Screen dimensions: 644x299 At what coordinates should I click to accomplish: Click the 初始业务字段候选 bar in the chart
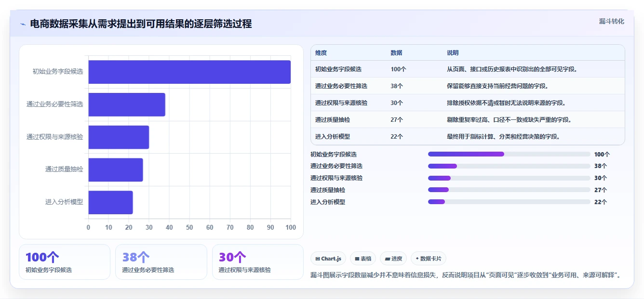coord(189,72)
